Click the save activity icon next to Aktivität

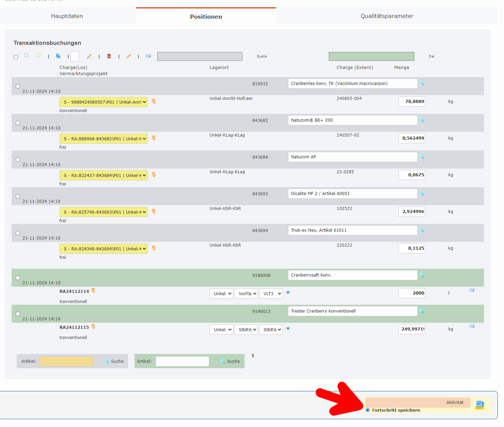[x=480, y=405]
